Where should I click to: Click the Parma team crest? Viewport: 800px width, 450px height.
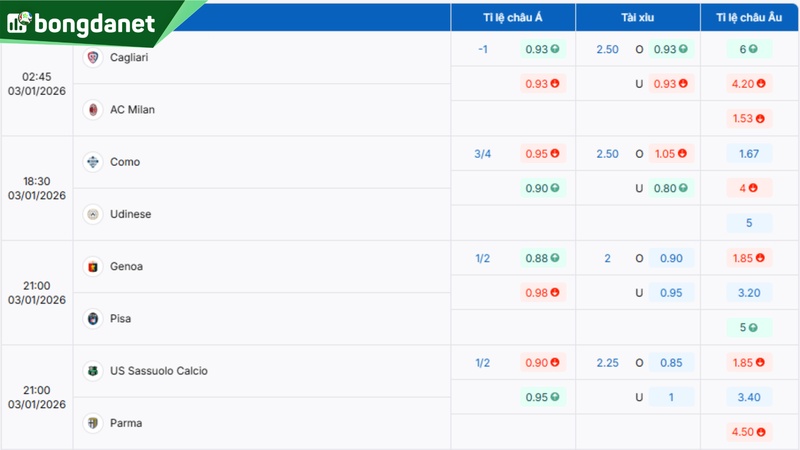point(93,423)
